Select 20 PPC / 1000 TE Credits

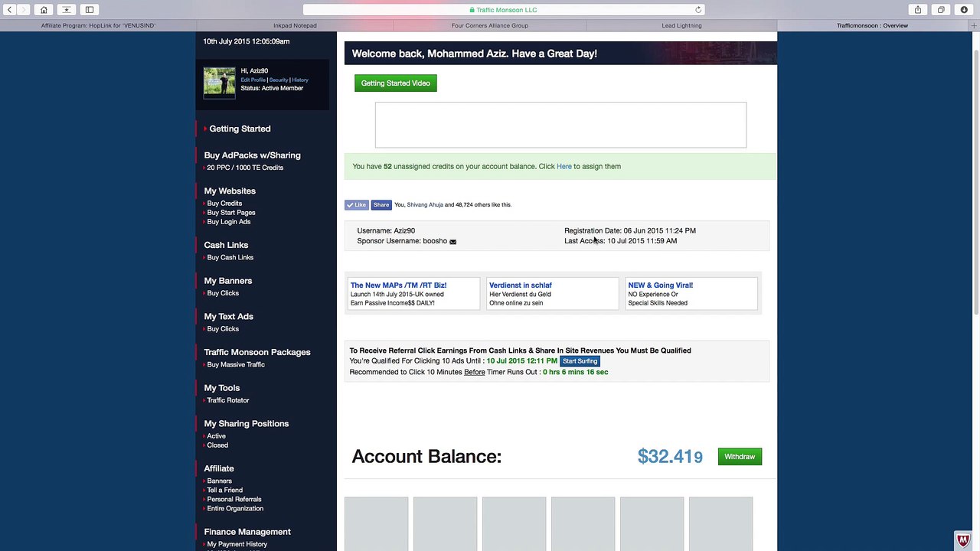pyautogui.click(x=245, y=168)
